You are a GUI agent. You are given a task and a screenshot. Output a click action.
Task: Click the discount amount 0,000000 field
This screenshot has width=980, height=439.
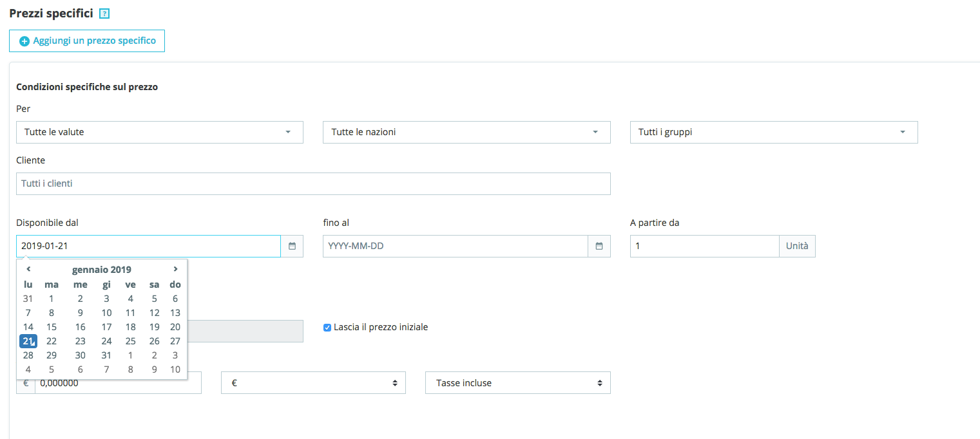click(x=118, y=383)
